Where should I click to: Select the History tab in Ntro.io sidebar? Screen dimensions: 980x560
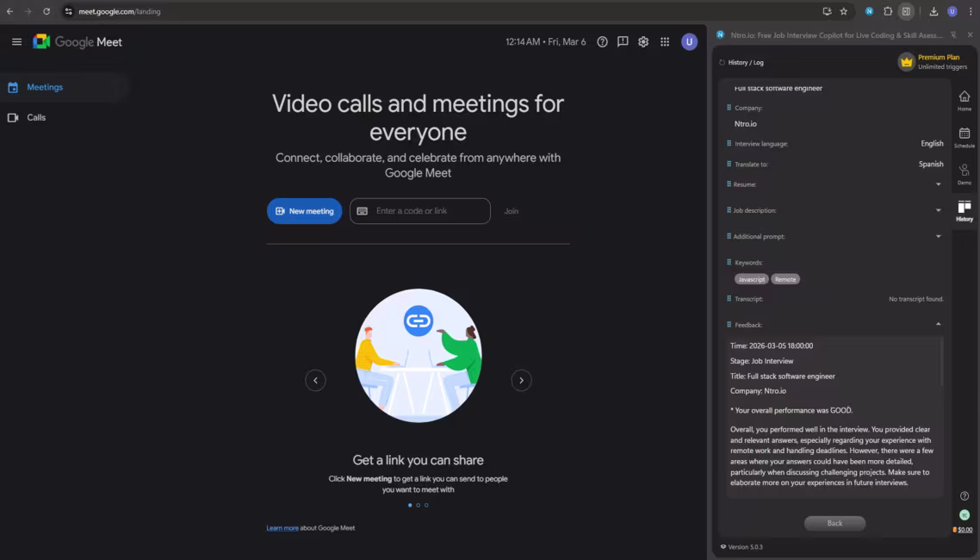coord(964,210)
